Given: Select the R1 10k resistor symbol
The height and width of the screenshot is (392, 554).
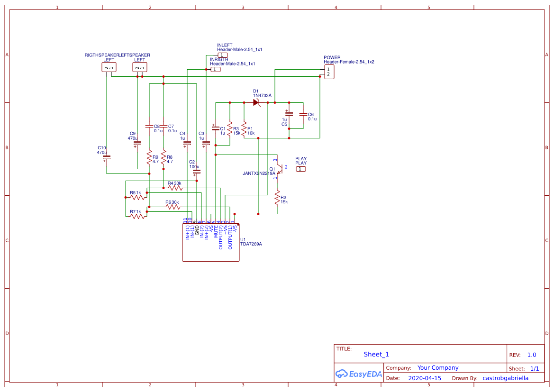Looking at the screenshot, I should 244,129.
